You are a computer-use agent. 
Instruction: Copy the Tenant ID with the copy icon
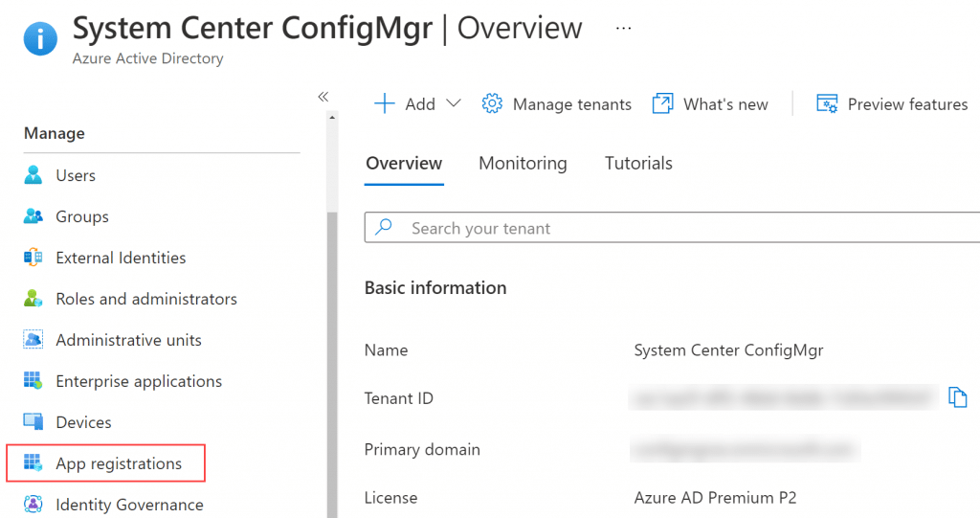click(x=957, y=397)
